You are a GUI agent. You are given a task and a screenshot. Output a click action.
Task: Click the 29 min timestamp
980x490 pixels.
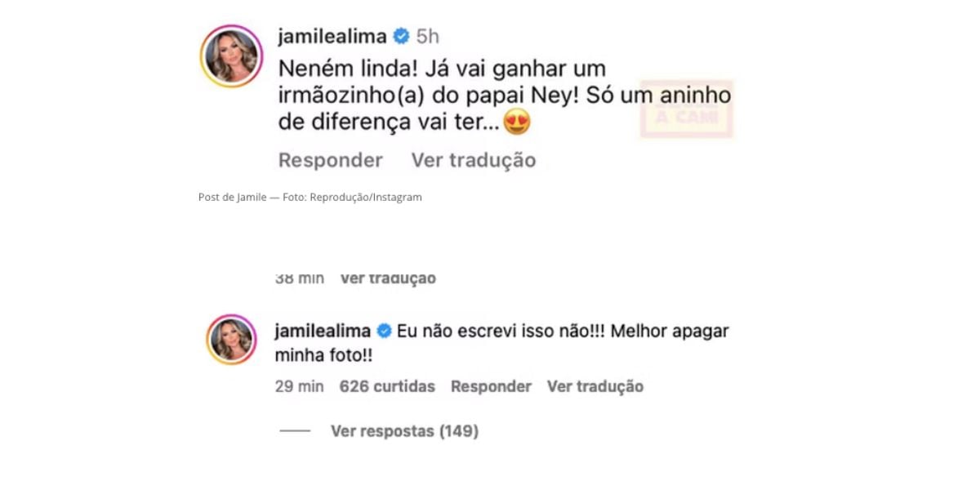click(299, 386)
